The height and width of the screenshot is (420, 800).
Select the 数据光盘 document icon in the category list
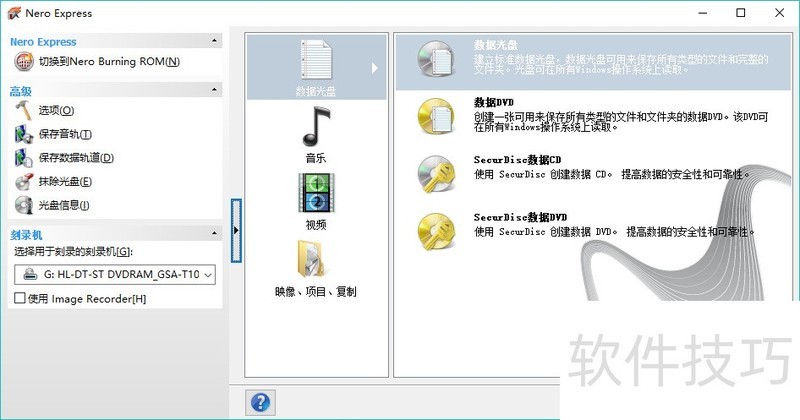click(316, 60)
